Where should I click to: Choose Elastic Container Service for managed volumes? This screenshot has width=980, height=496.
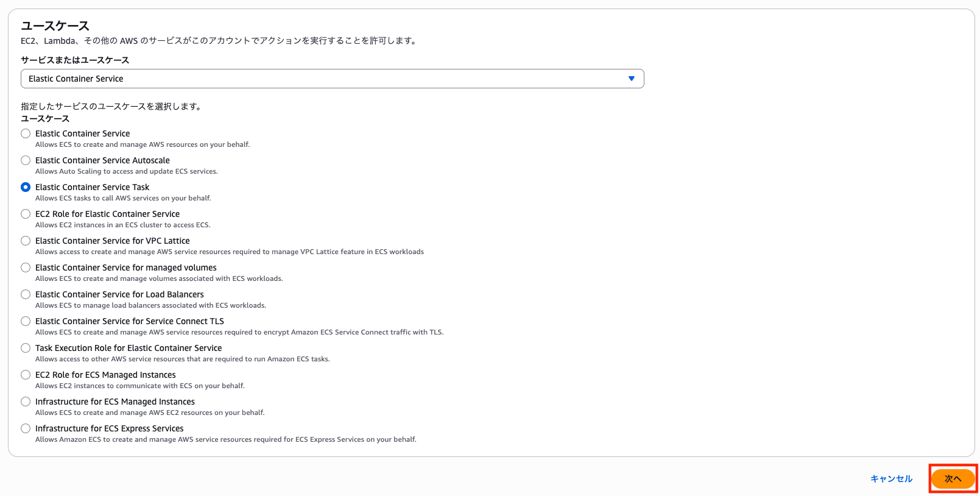(26, 267)
